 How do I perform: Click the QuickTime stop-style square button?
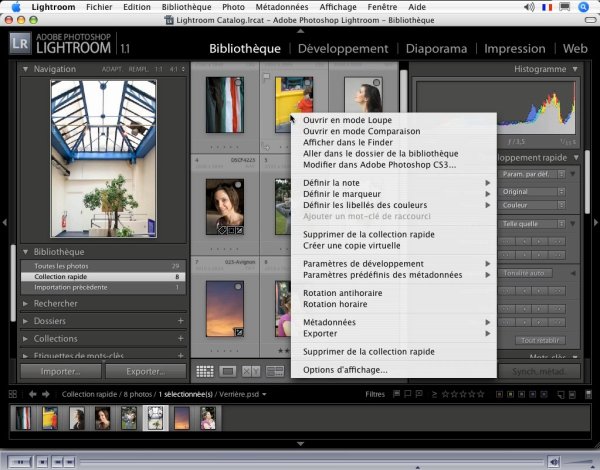(x=42, y=462)
